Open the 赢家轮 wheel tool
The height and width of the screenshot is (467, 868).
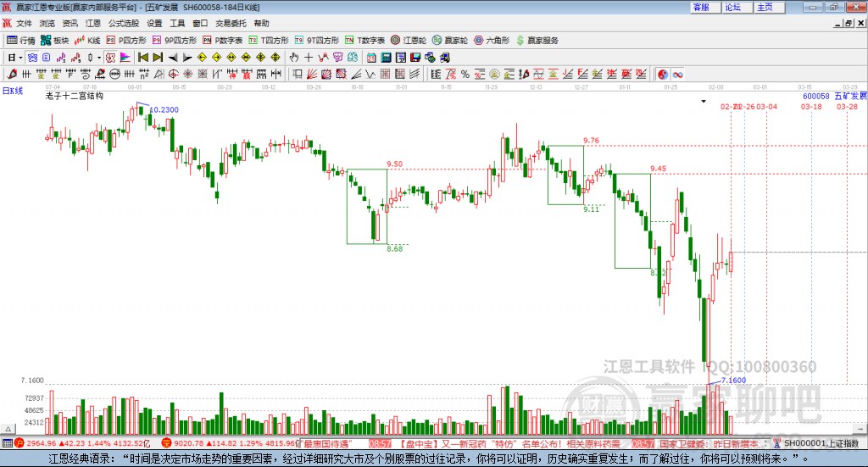[x=450, y=41]
